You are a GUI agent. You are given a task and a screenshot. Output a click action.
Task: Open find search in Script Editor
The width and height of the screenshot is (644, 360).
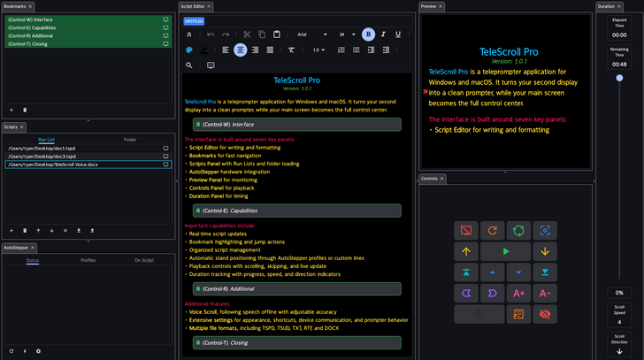189,65
